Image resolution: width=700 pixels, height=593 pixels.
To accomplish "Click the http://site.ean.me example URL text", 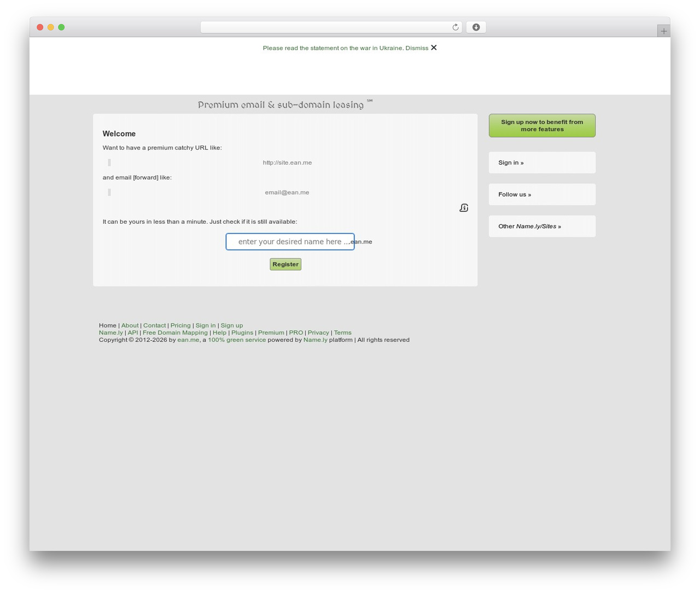I will click(287, 162).
